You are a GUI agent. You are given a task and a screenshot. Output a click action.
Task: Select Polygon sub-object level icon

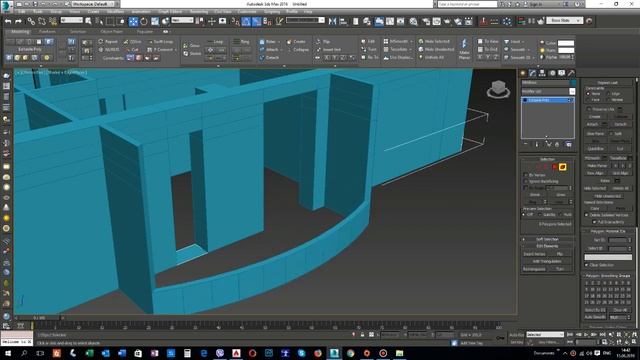click(x=554, y=167)
